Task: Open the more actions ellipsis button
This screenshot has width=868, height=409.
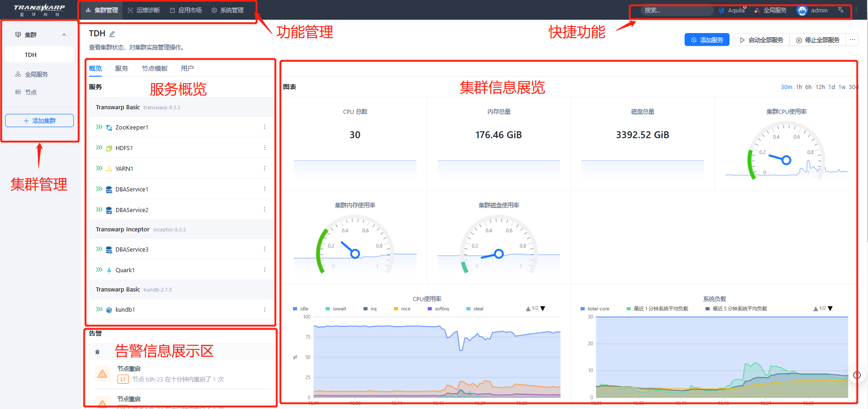Action: [x=852, y=40]
